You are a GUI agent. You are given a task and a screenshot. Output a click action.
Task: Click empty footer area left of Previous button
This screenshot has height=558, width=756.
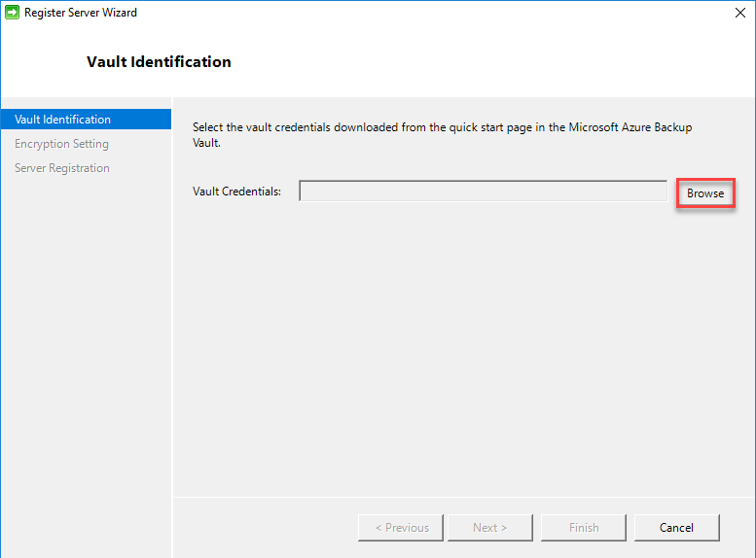(263, 528)
